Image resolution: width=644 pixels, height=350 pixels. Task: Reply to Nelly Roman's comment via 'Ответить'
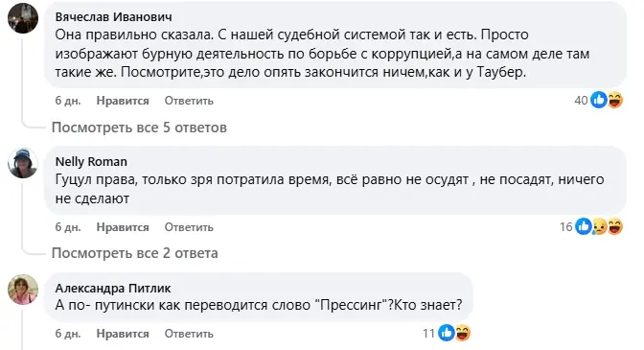(x=189, y=227)
